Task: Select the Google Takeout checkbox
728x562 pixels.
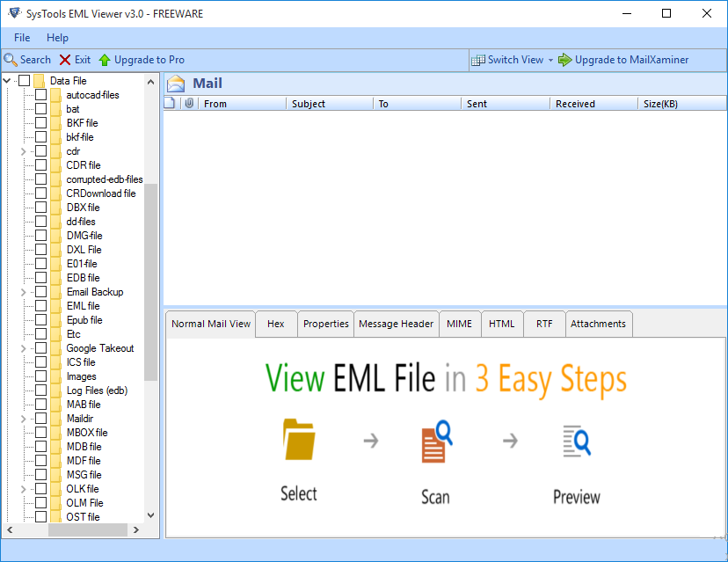Action: 40,348
